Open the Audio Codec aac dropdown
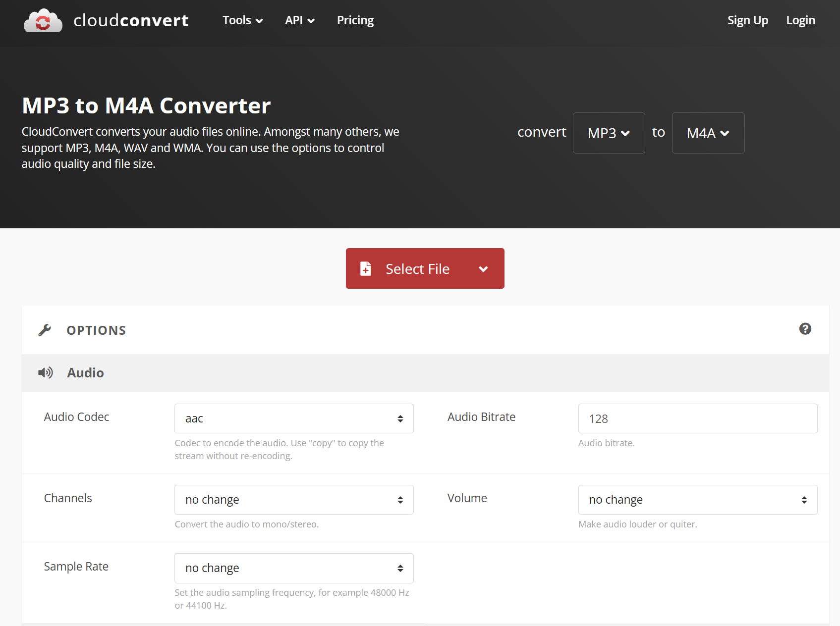Screen dimensions: 840x626 coord(294,418)
